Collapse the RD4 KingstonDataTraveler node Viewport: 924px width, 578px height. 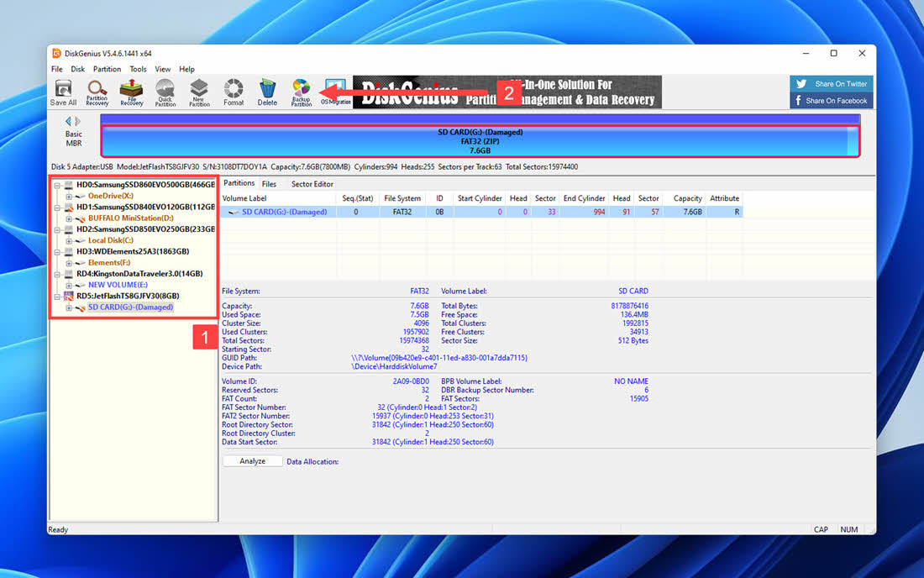(x=57, y=274)
